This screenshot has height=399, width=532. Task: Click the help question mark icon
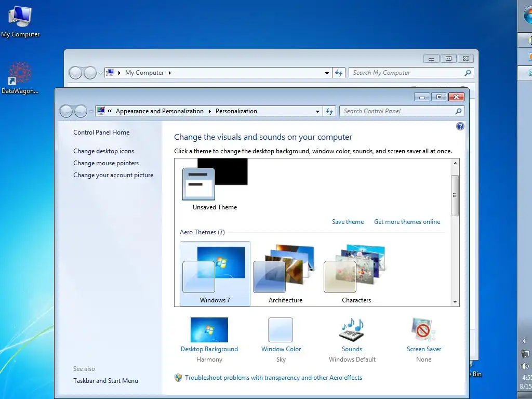click(460, 127)
